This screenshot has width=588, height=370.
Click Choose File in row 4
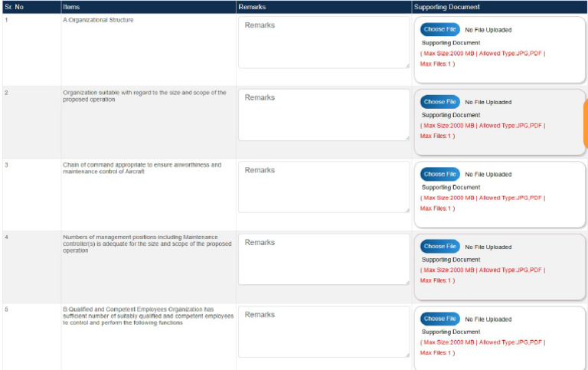pos(440,246)
